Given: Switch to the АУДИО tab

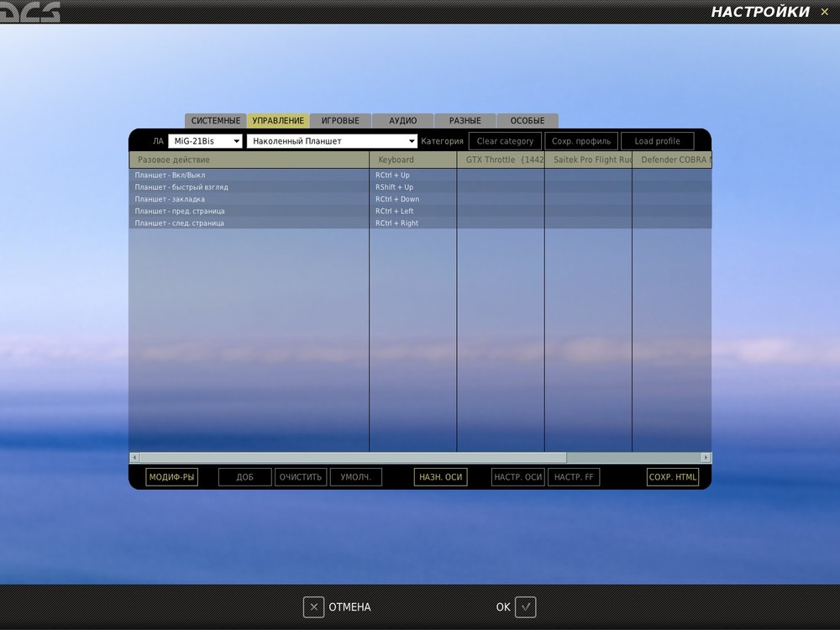Looking at the screenshot, I should pyautogui.click(x=402, y=120).
